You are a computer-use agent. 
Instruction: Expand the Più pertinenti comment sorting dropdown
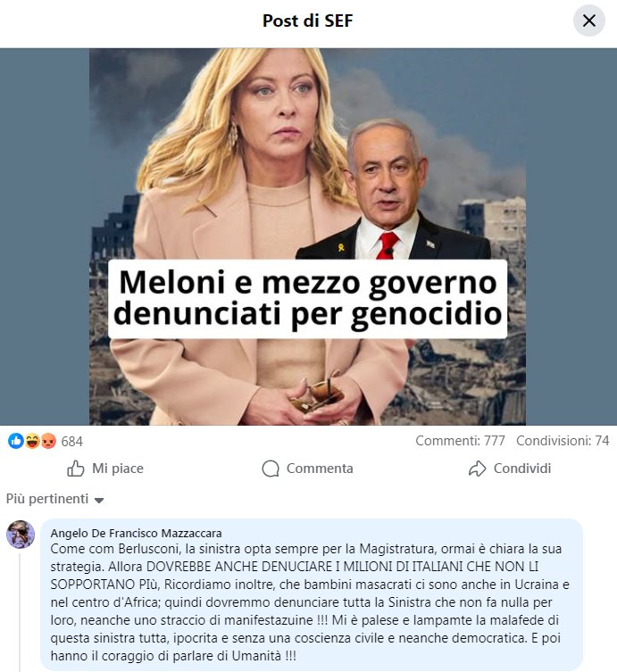54,499
